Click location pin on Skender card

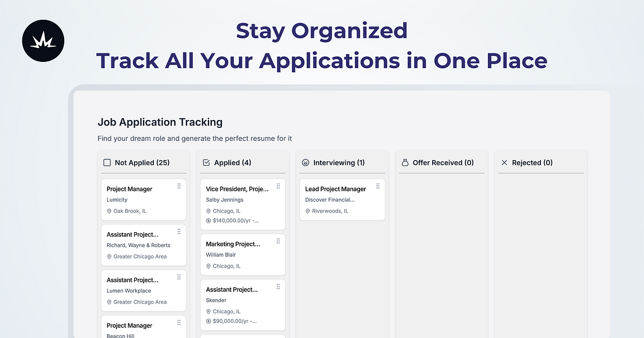(208, 312)
